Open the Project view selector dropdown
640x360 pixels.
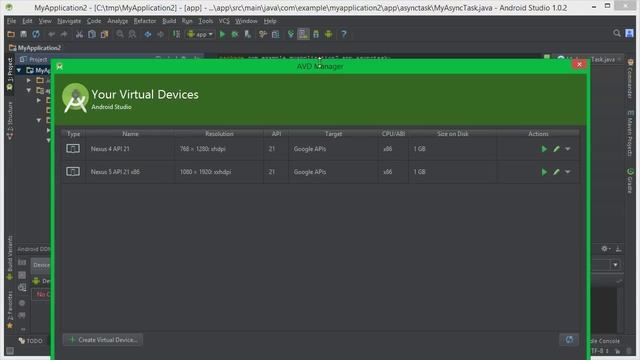click(33, 60)
